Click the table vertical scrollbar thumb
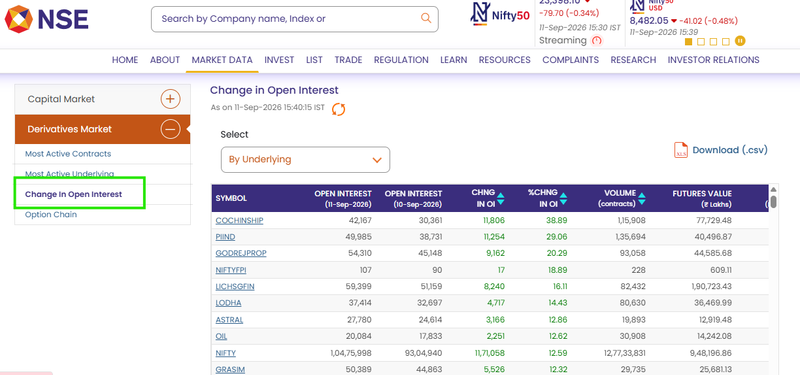Image resolution: width=800 pixels, height=375 pixels. (x=773, y=202)
